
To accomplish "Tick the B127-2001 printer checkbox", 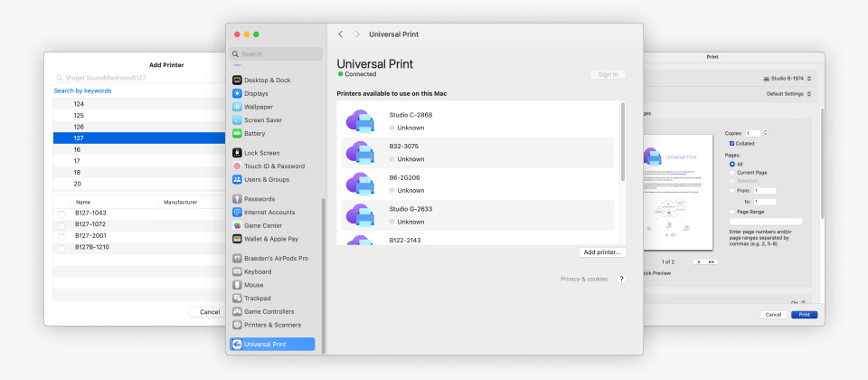I will [x=61, y=236].
